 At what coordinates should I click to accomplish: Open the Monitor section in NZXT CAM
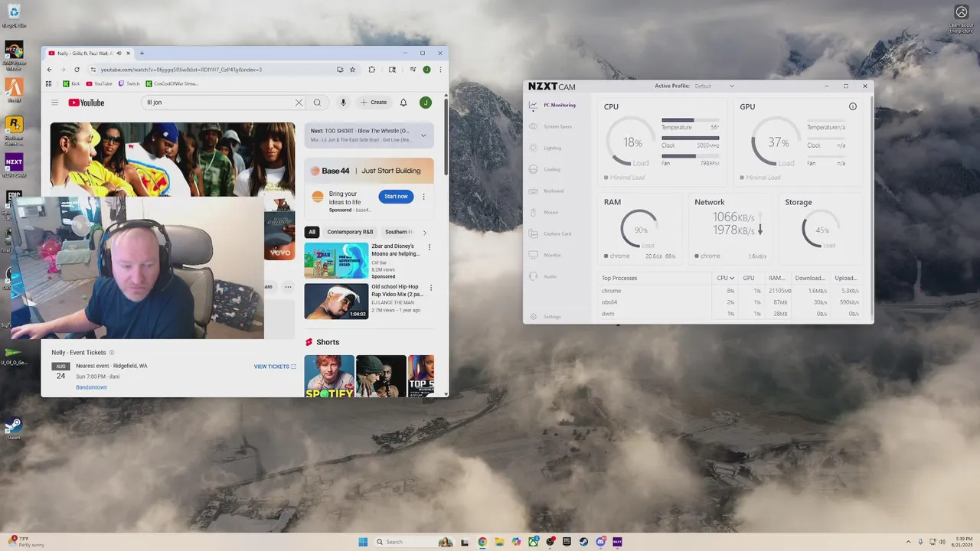[x=545, y=255]
